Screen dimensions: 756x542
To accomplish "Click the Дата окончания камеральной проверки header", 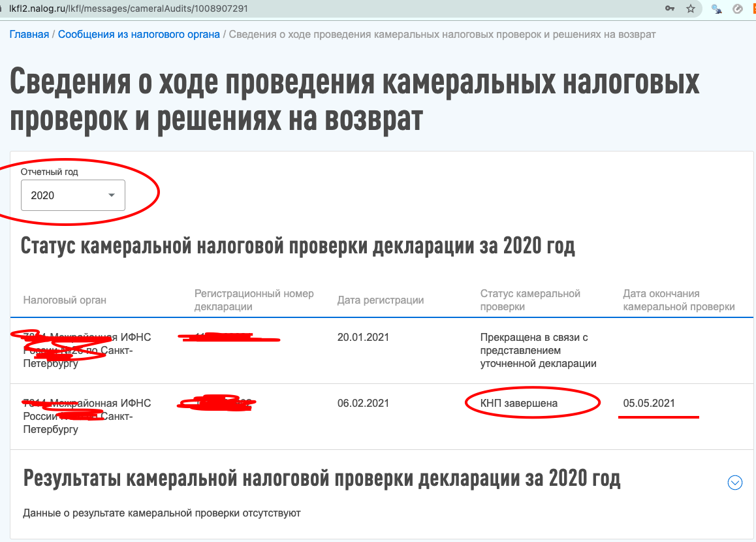I will 679,300.
